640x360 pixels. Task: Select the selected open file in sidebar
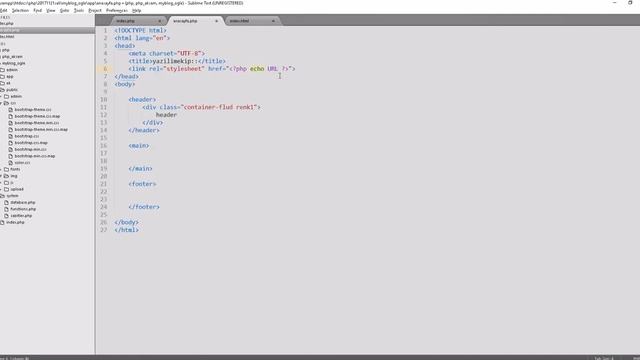(x=47, y=30)
